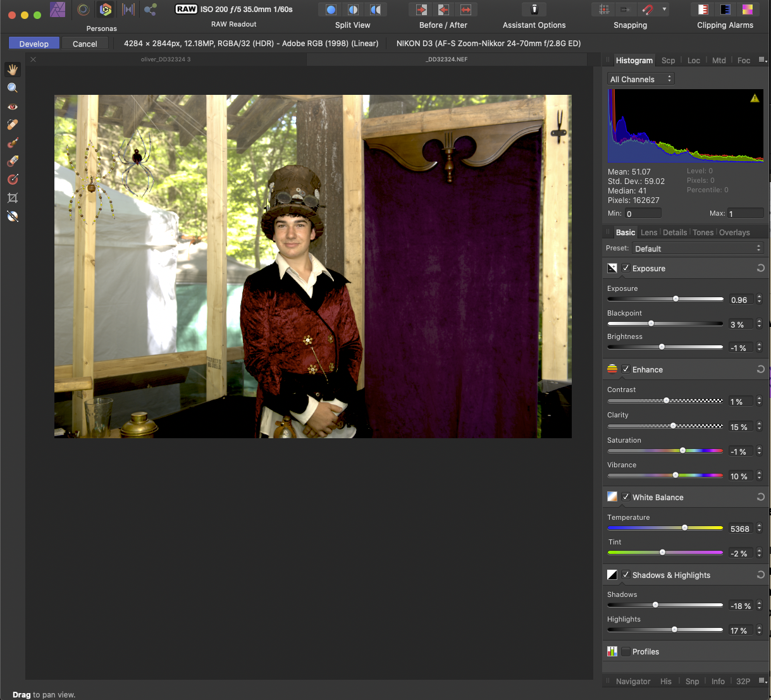Enable the Profiles checkbox
The width and height of the screenshot is (771, 700).
(x=626, y=651)
